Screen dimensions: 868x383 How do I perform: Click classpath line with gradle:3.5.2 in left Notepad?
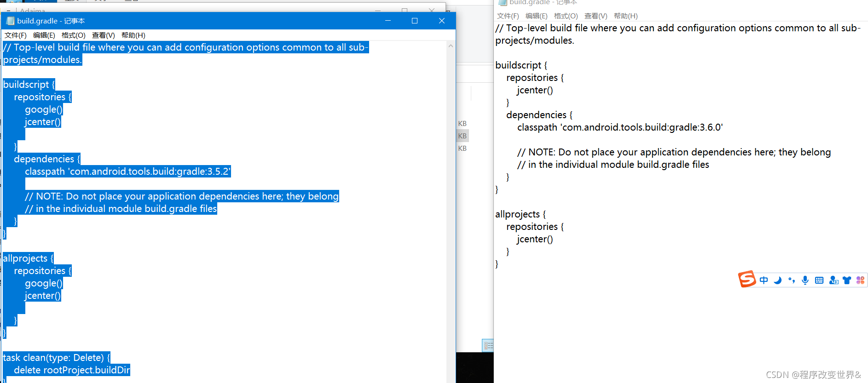click(x=128, y=171)
